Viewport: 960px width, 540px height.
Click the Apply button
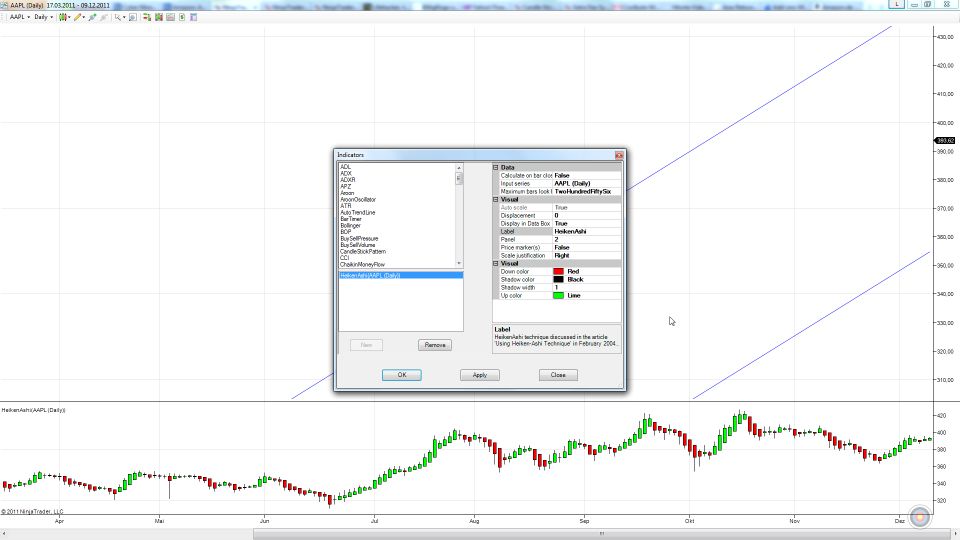pyautogui.click(x=480, y=375)
